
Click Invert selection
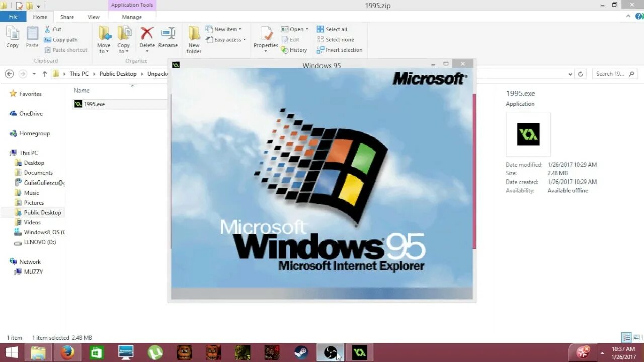340,50
